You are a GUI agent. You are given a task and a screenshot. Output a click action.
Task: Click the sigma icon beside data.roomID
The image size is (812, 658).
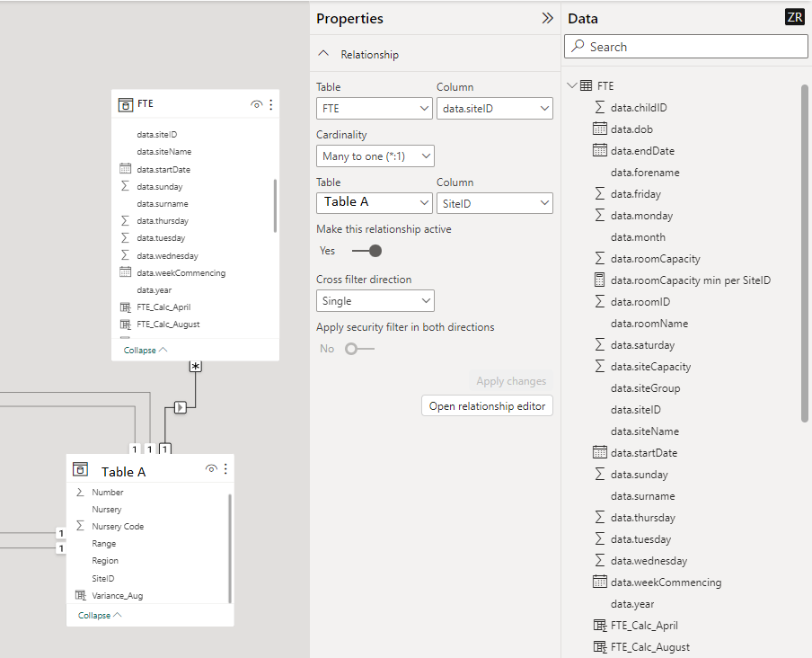600,301
